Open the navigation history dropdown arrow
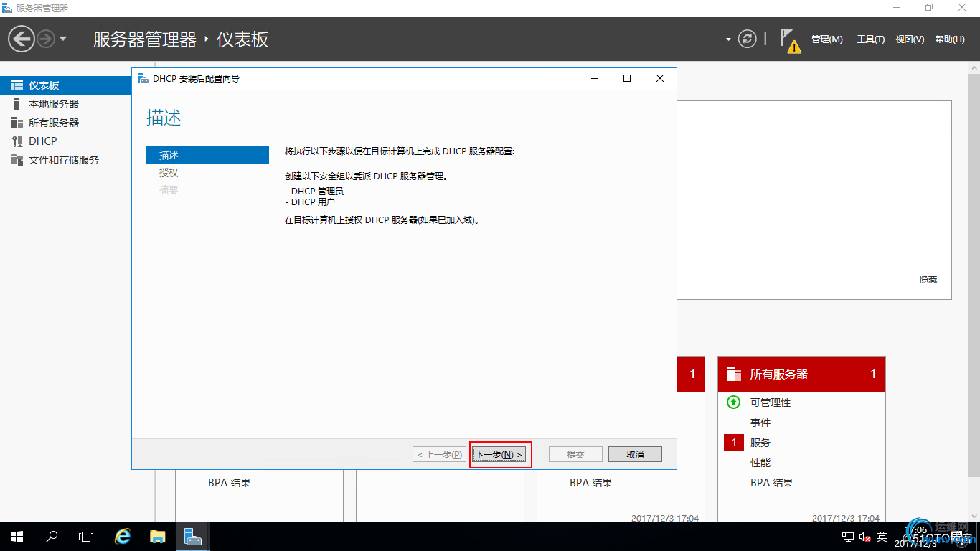The height and width of the screenshot is (551, 980). 63,39
